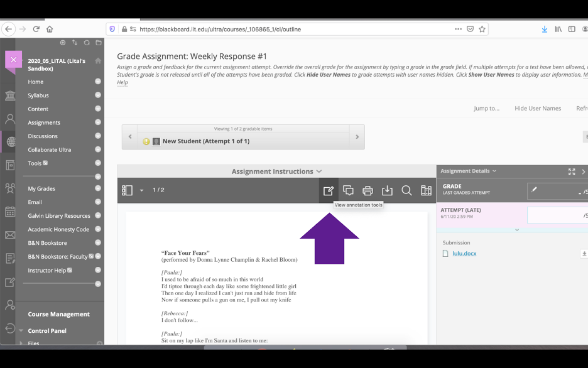Open Admin user icon in Ultra navigation
Viewport: 588px width, 368px height.
coord(10,305)
